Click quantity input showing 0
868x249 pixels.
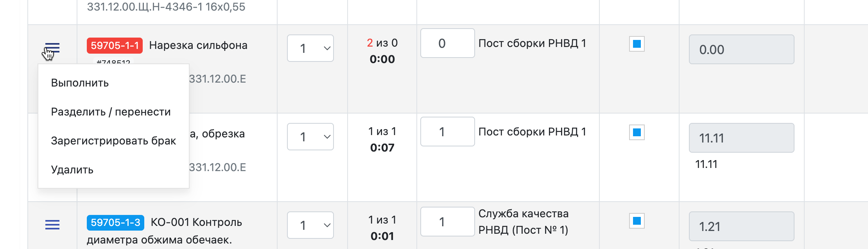[447, 43]
